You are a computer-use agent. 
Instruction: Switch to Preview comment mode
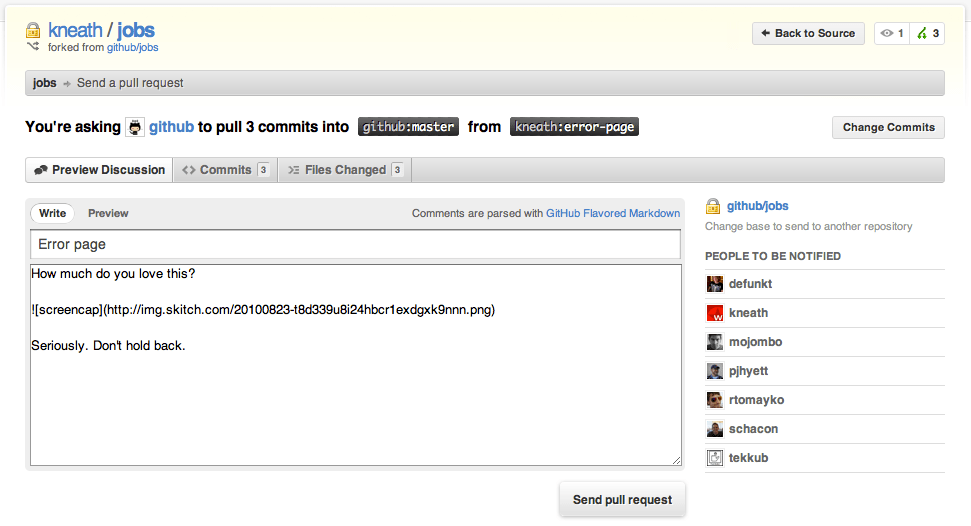point(108,213)
